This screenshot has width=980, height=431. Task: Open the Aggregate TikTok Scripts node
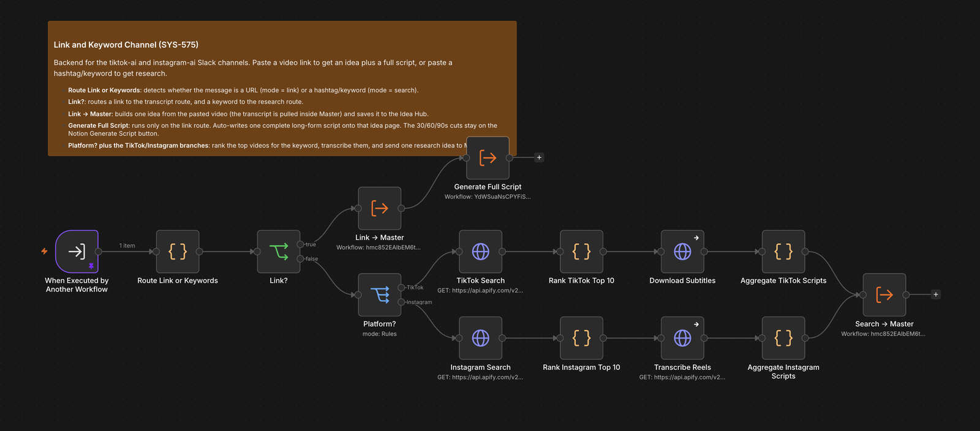[783, 252]
